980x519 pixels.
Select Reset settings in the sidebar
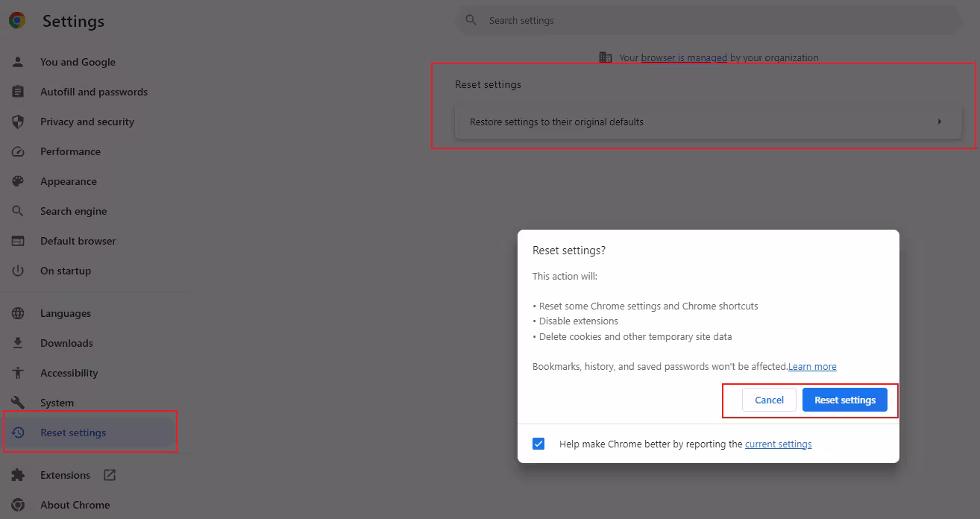pyautogui.click(x=73, y=432)
